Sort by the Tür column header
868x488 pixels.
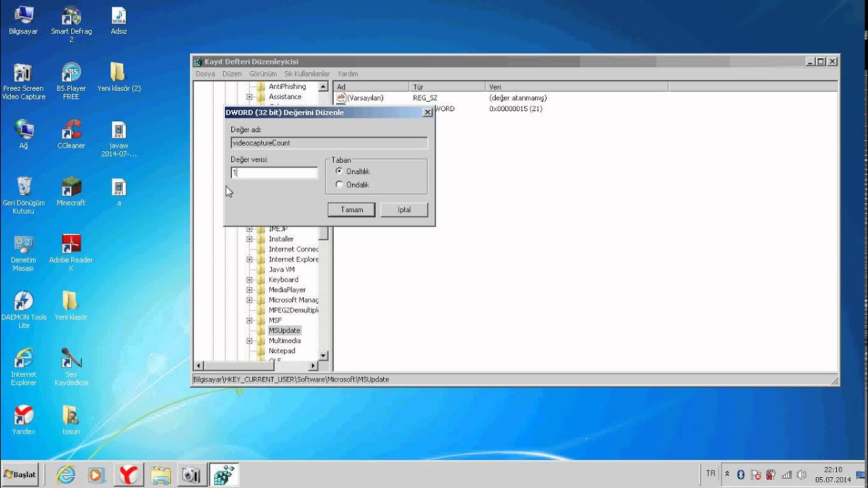pos(447,87)
